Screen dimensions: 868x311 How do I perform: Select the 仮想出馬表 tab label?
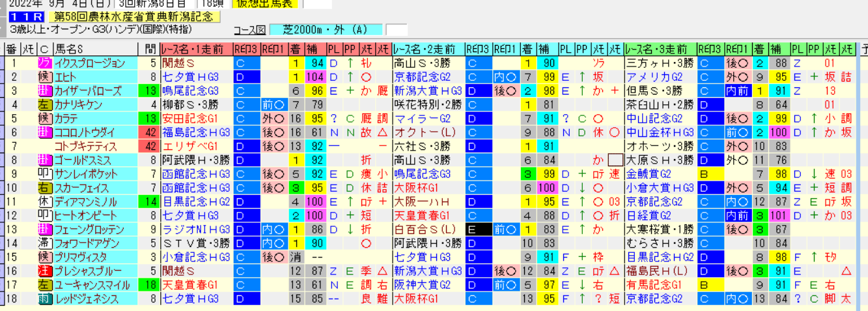[x=265, y=3]
